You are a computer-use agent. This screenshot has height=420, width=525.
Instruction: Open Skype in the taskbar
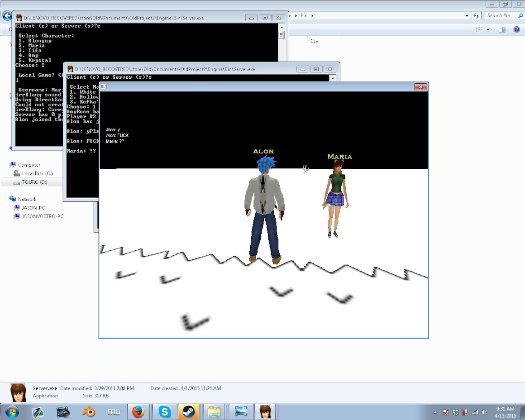(x=165, y=412)
